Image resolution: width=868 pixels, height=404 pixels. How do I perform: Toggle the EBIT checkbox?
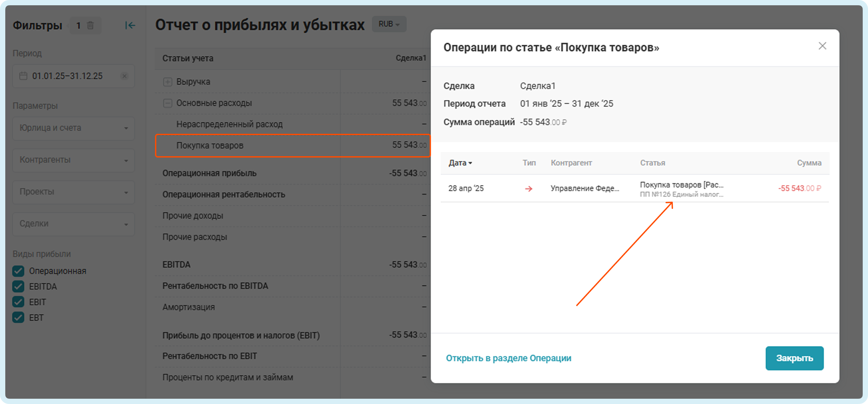[18, 302]
